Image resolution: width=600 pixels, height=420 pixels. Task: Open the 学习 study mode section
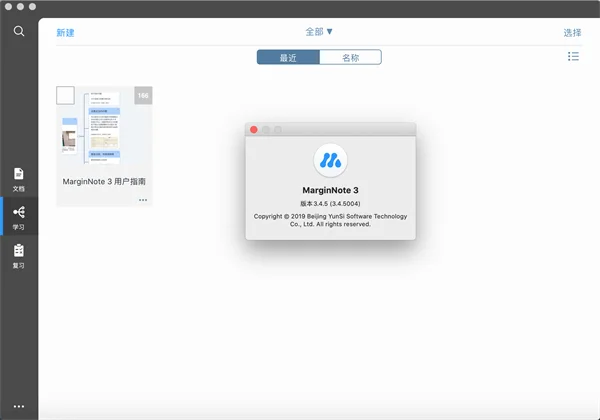pyautogui.click(x=19, y=217)
